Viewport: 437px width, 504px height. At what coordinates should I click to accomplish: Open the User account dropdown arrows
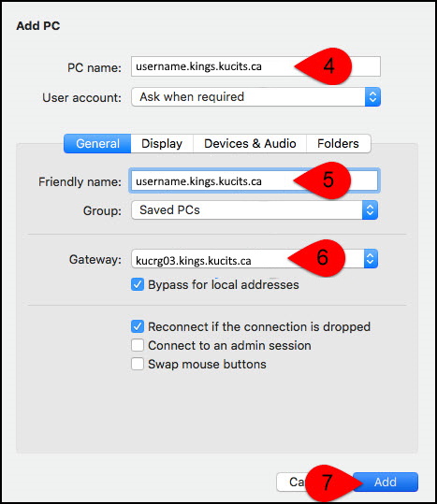tap(372, 96)
